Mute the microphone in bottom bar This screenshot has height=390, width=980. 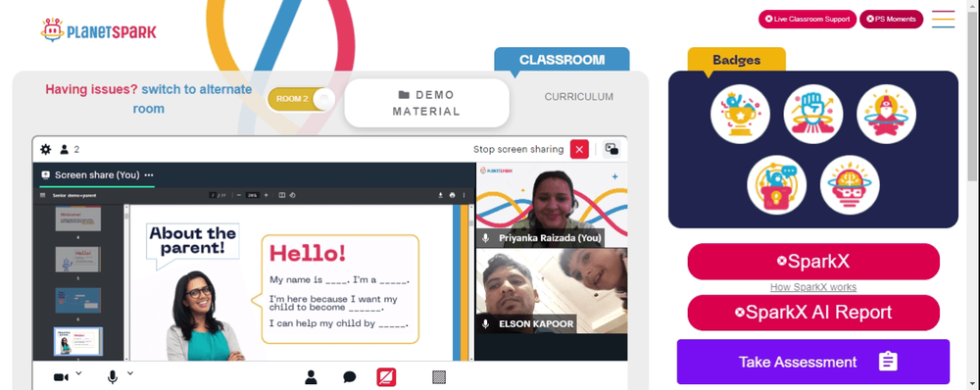pos(112,377)
